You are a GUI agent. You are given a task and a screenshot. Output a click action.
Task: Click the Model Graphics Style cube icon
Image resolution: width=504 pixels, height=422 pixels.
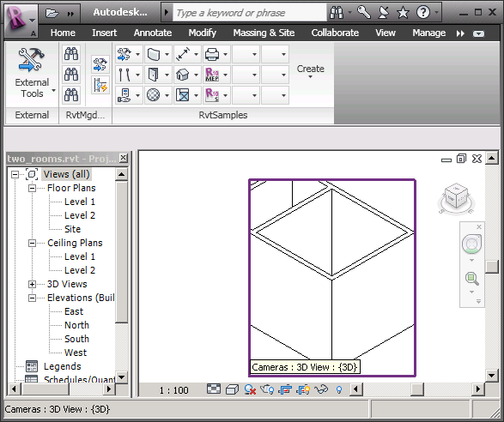tap(232, 389)
